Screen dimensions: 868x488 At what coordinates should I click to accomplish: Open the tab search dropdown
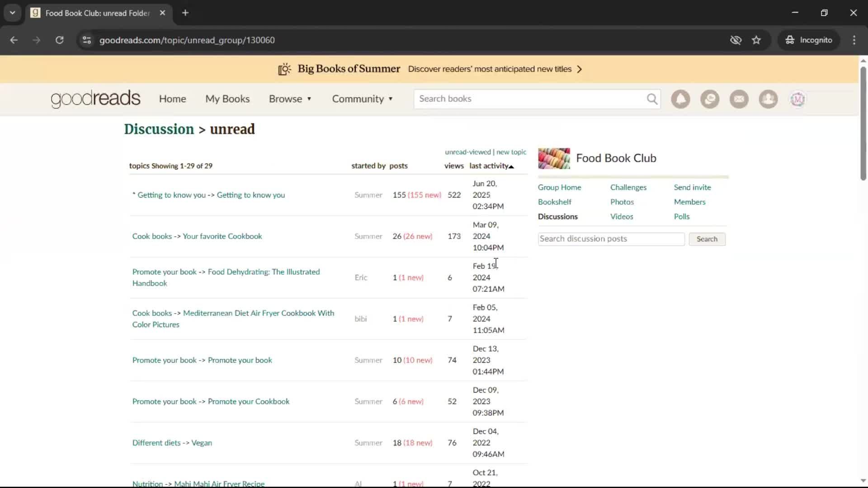(13, 13)
